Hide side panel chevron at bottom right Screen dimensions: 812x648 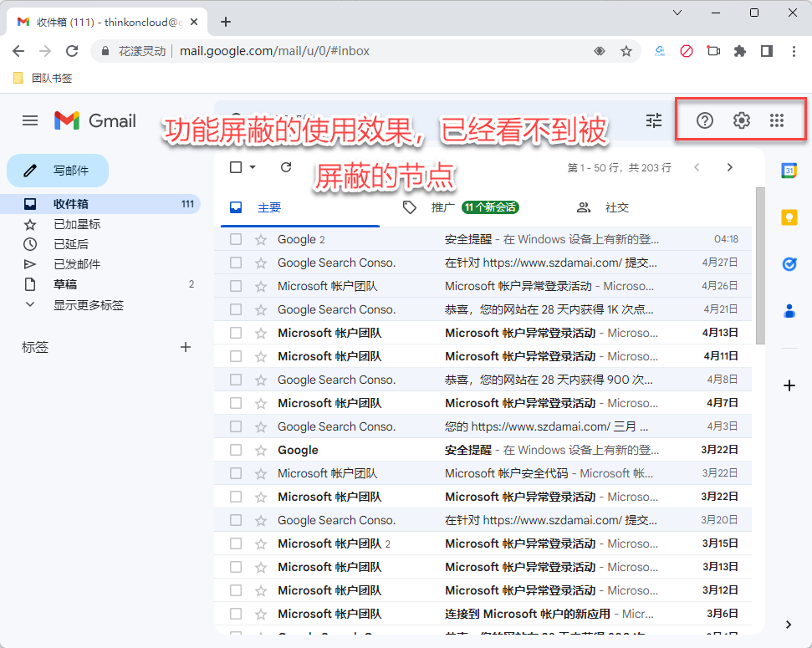[789, 625]
